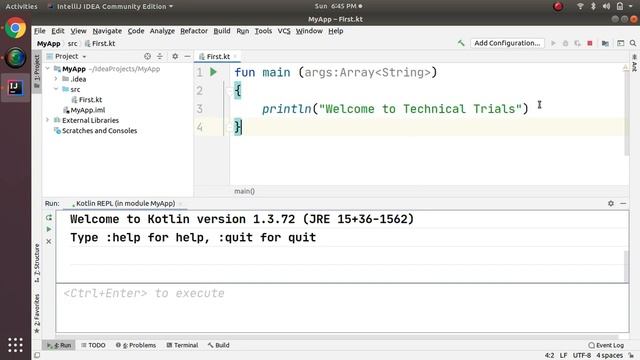640x360 pixels.
Task: Expand External Libraries node
Action: (x=48, y=120)
